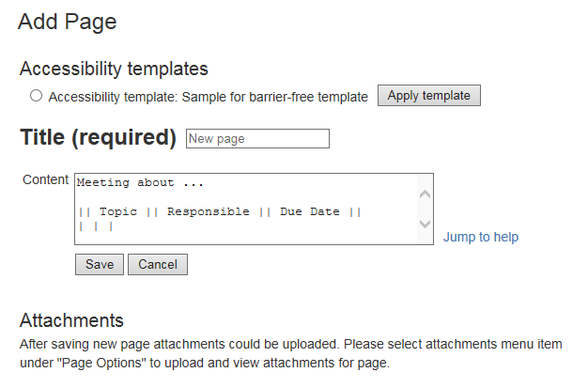Click the Apply template button
The image size is (588, 388).
click(x=429, y=96)
